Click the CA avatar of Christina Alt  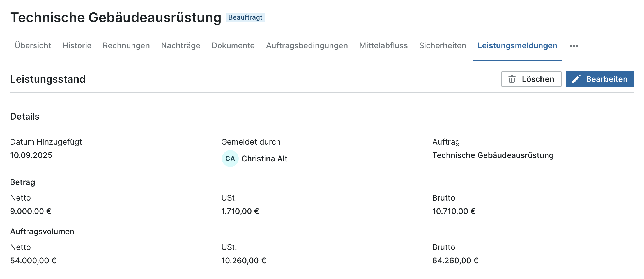(x=230, y=159)
